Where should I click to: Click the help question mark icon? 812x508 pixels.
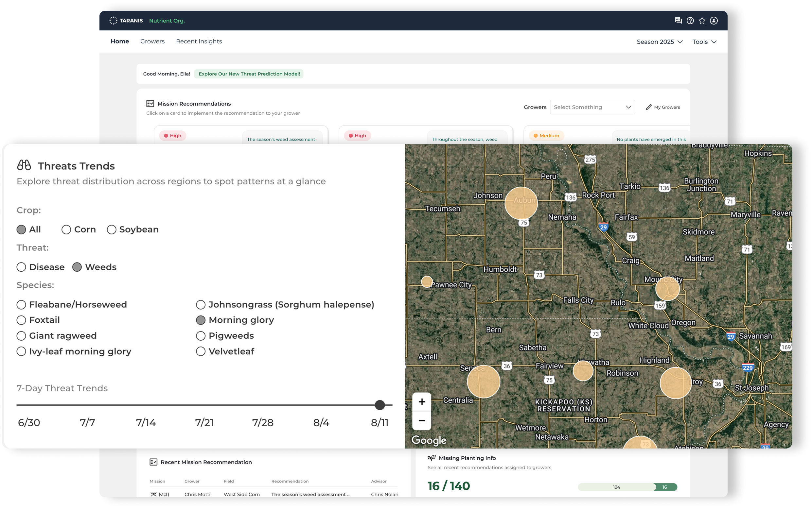(x=690, y=21)
